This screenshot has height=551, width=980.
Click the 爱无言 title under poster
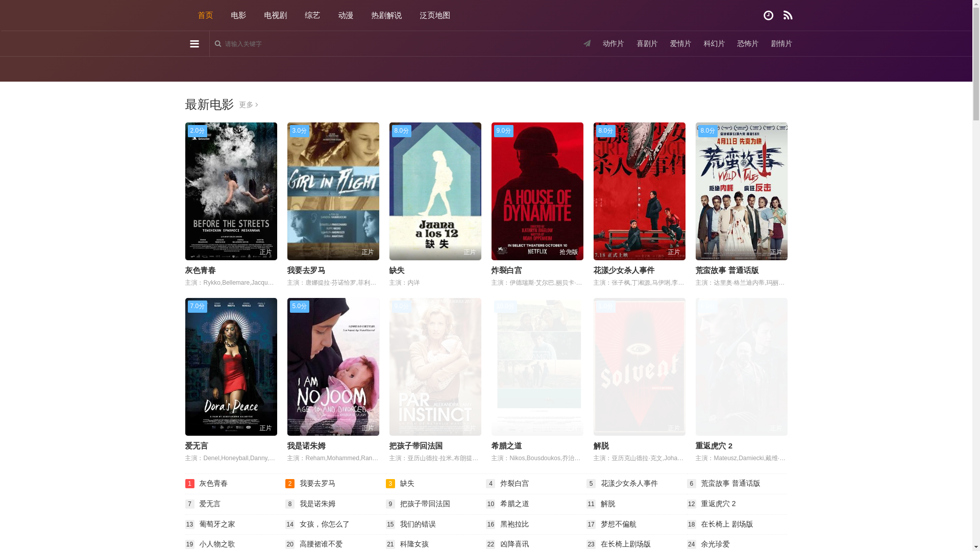(x=197, y=446)
